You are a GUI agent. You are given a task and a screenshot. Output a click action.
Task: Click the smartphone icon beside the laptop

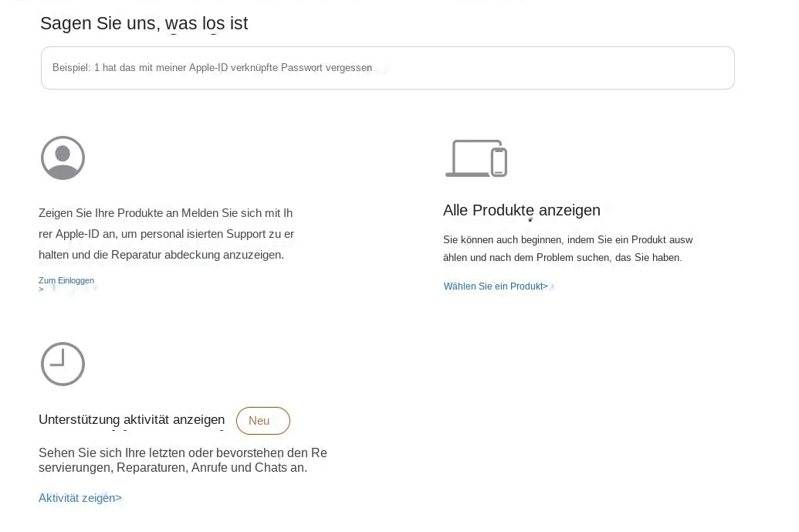[x=499, y=161]
